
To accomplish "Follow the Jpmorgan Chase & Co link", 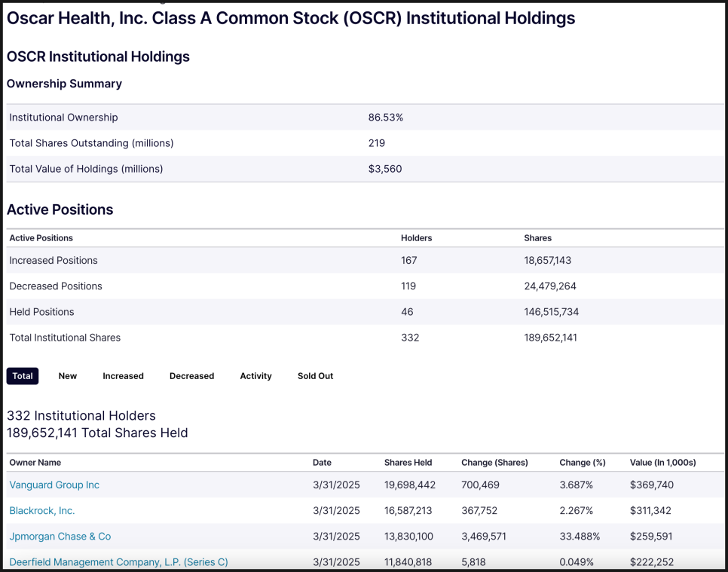I will [x=60, y=537].
